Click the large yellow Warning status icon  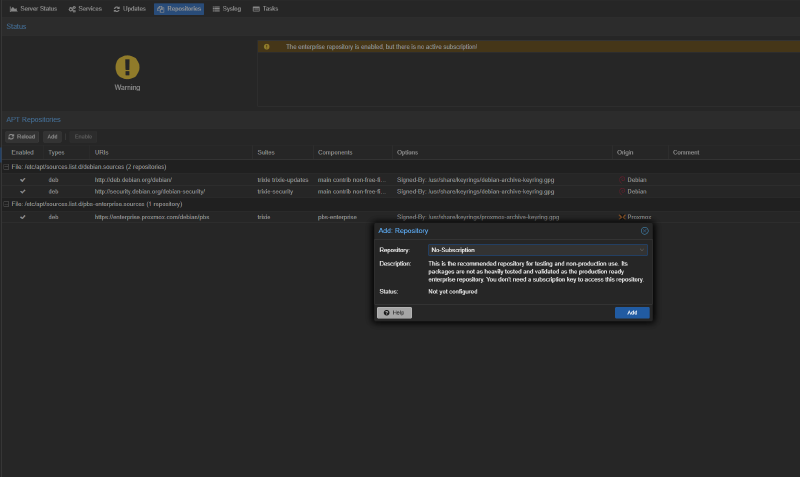[x=127, y=67]
